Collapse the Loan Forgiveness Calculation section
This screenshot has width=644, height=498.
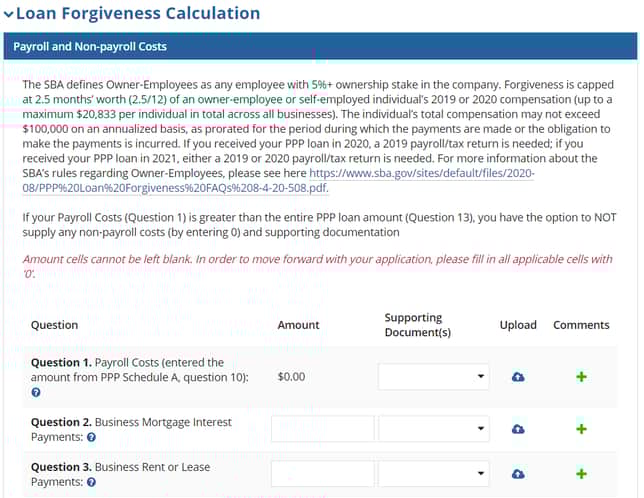click(x=8, y=14)
